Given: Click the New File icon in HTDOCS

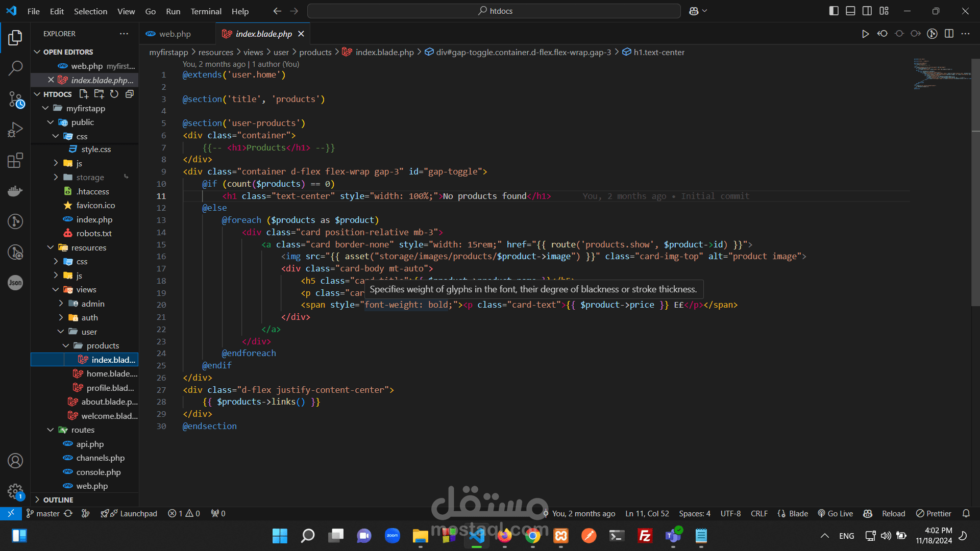Looking at the screenshot, I should [84, 94].
